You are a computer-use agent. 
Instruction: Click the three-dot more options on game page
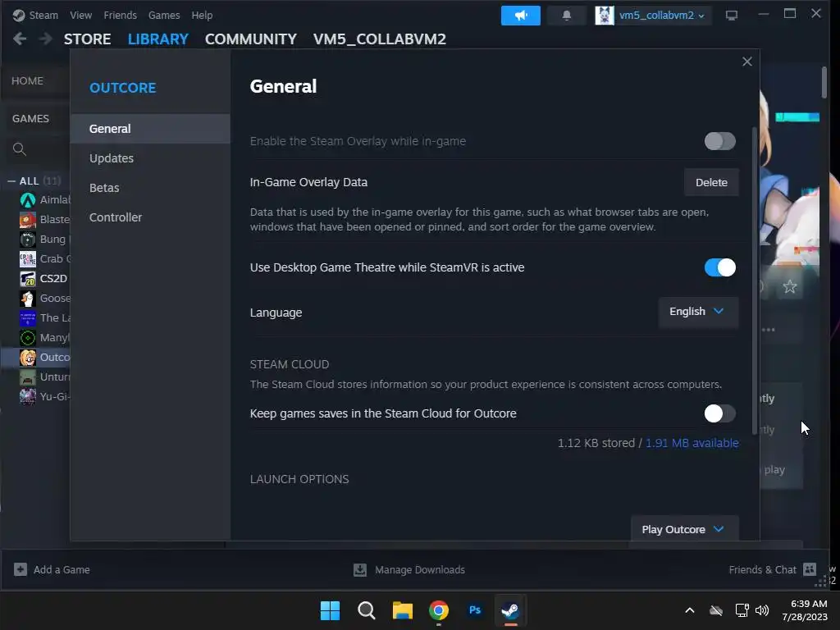tap(768, 330)
